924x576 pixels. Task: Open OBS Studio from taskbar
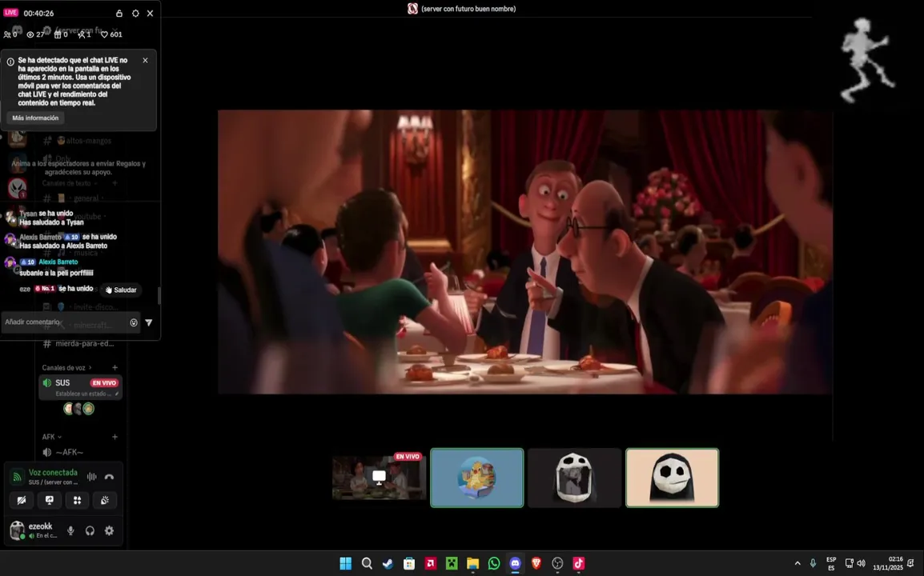557,564
